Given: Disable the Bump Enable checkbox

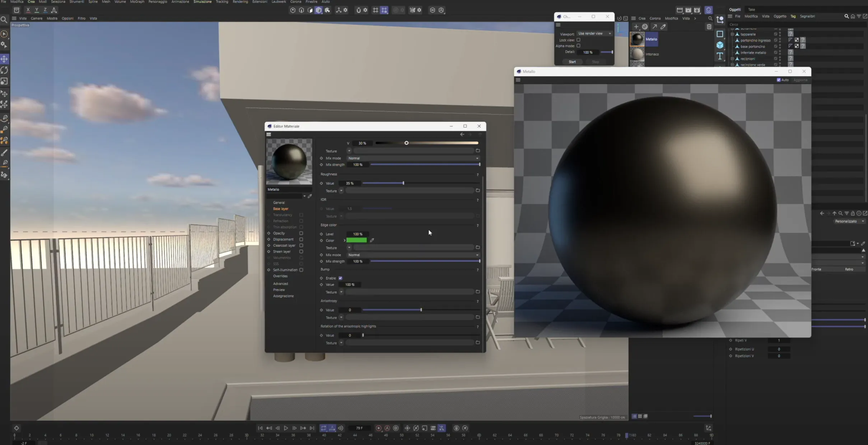Looking at the screenshot, I should [340, 278].
